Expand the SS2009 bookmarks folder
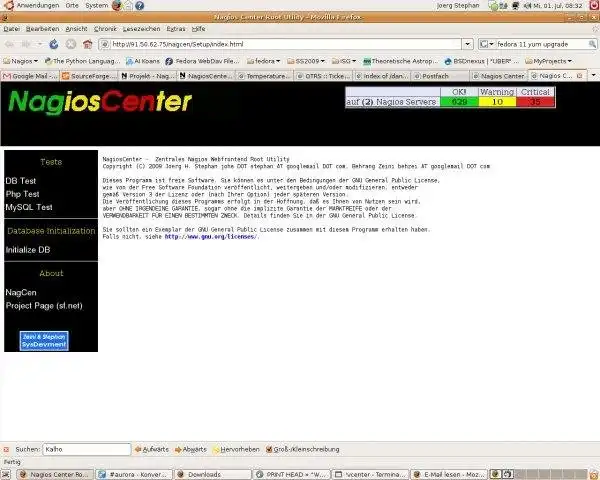The width and height of the screenshot is (600, 480). pos(306,61)
